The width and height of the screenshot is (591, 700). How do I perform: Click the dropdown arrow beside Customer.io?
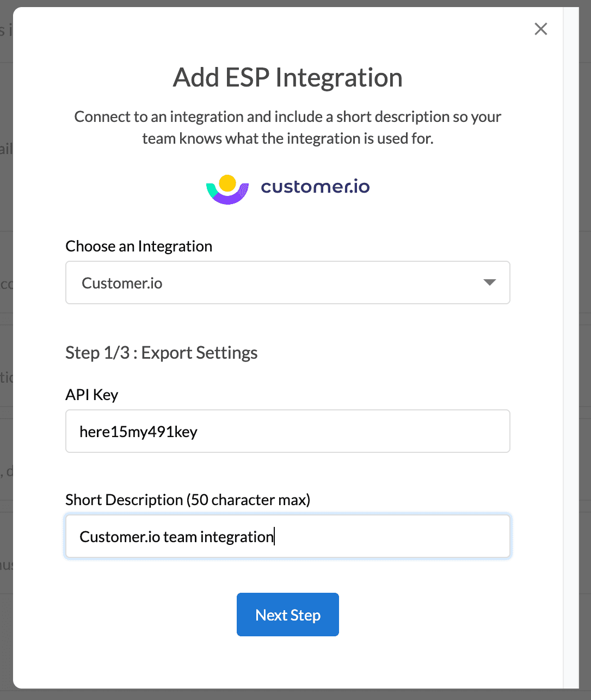[x=489, y=283]
